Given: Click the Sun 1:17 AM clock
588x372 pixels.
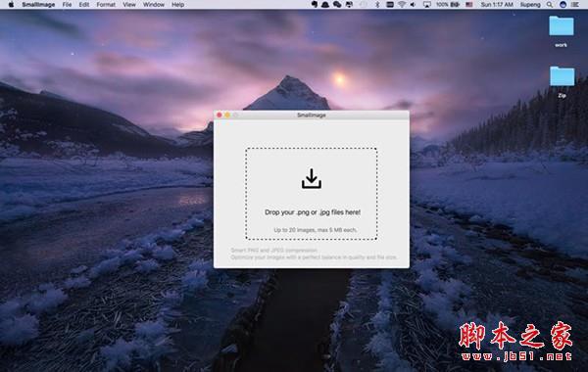Looking at the screenshot, I should point(497,5).
